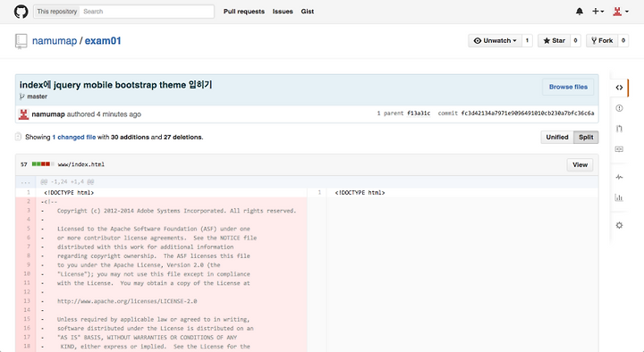Viewport: 644px width, 352px height.
Task: Open Gist in top navigation
Action: pyautogui.click(x=307, y=12)
